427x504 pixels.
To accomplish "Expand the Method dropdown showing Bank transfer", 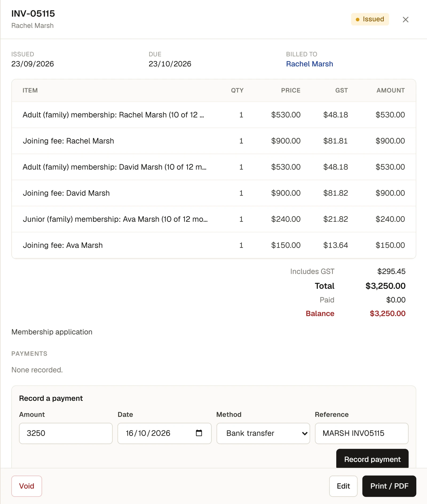I will point(263,433).
